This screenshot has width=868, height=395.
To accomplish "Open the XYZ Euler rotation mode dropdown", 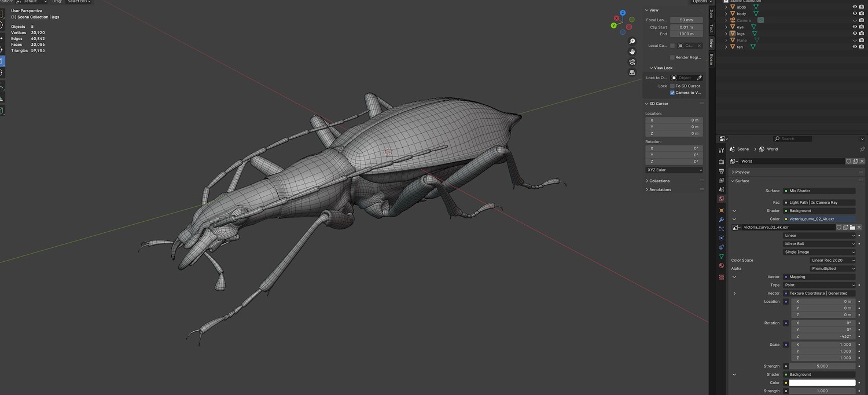I will [674, 170].
